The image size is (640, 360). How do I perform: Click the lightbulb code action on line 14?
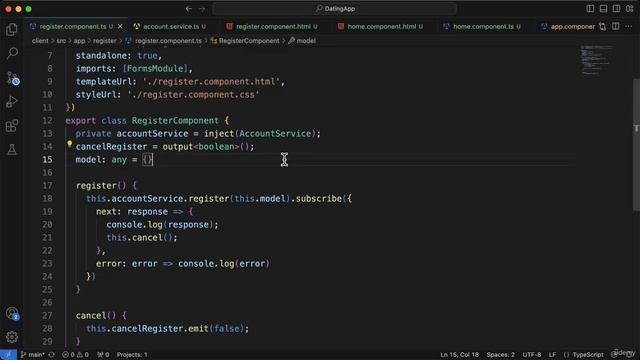(69, 144)
